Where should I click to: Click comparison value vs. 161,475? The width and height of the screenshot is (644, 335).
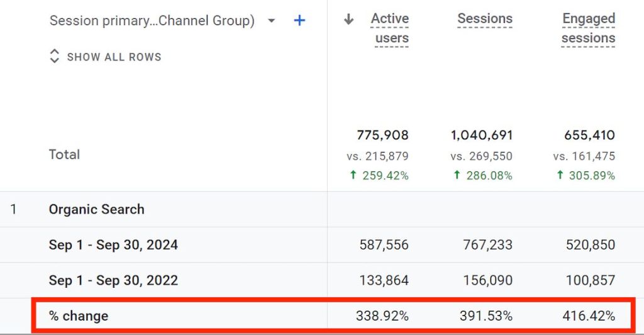(x=584, y=156)
